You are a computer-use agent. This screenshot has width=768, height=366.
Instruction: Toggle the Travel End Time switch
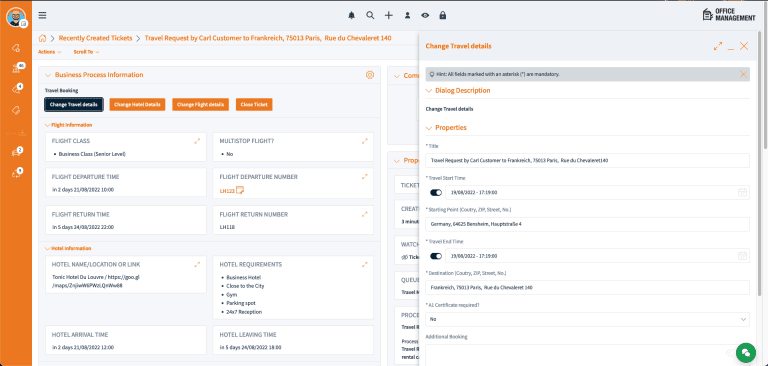[x=436, y=256]
